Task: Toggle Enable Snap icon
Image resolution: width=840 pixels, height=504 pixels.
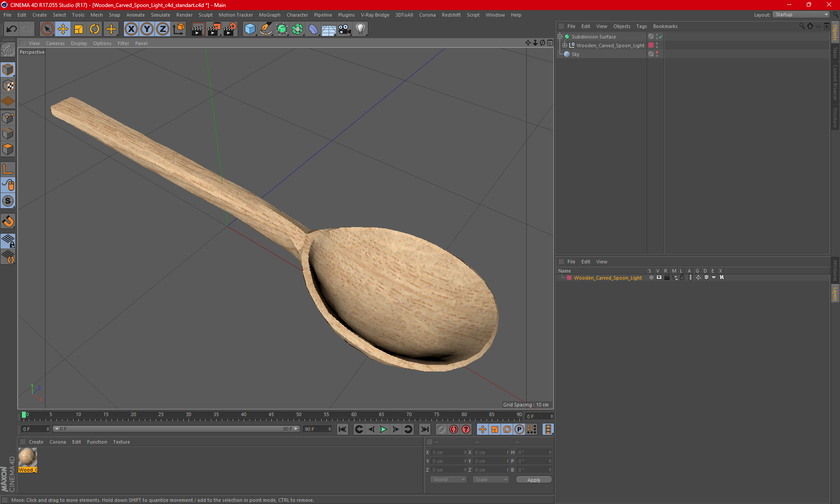Action: tap(8, 201)
